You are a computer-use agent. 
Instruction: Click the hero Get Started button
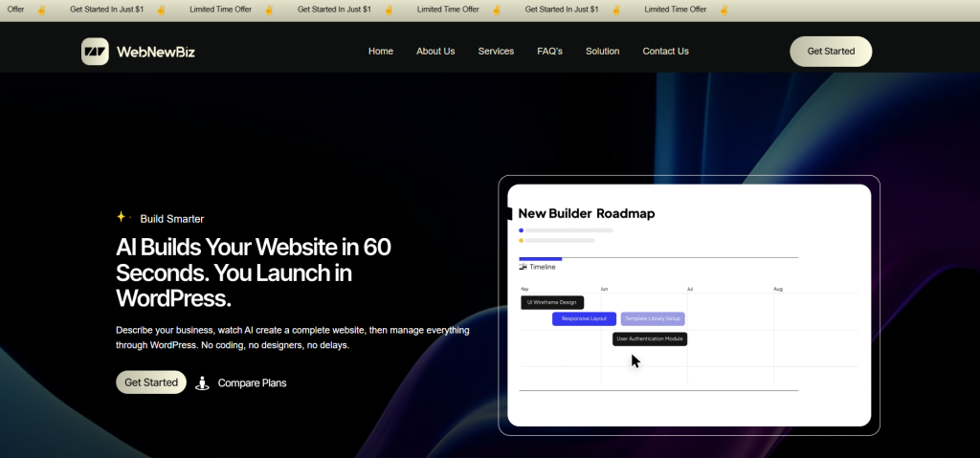151,382
